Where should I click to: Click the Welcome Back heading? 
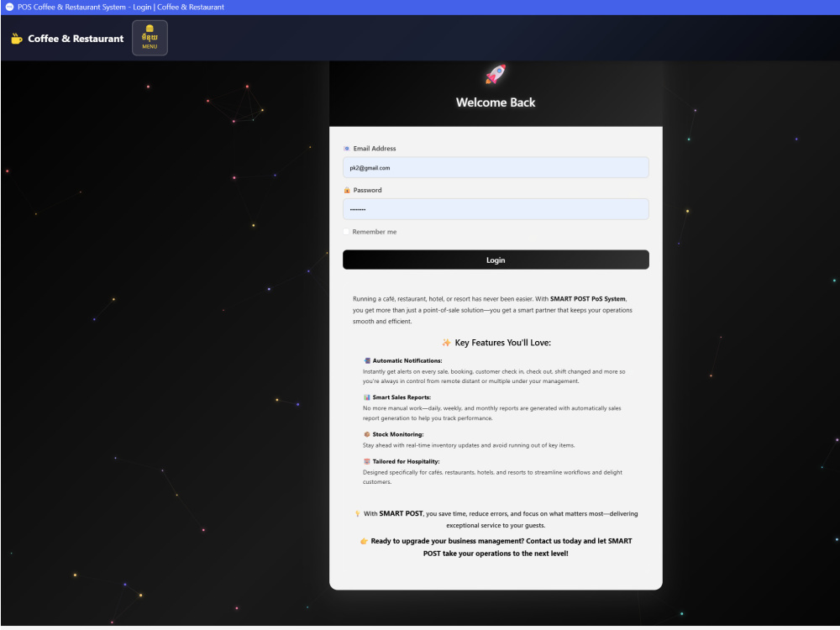click(x=496, y=102)
